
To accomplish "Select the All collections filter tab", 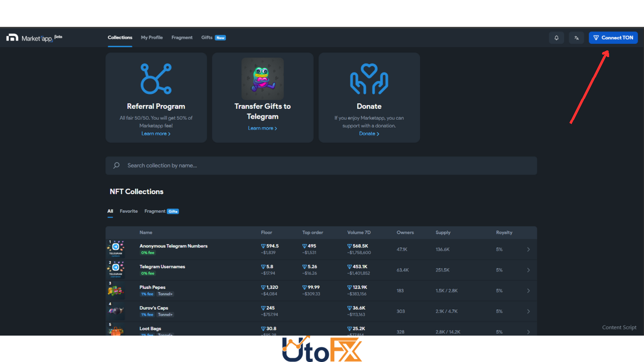I will 110,211.
